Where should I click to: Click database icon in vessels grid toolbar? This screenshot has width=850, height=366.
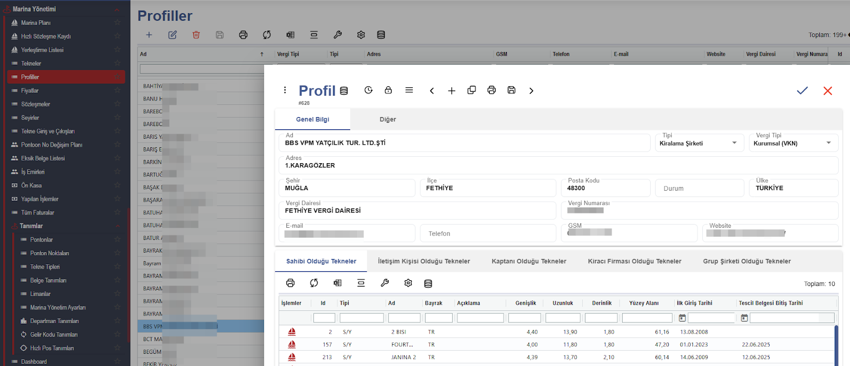pyautogui.click(x=428, y=283)
